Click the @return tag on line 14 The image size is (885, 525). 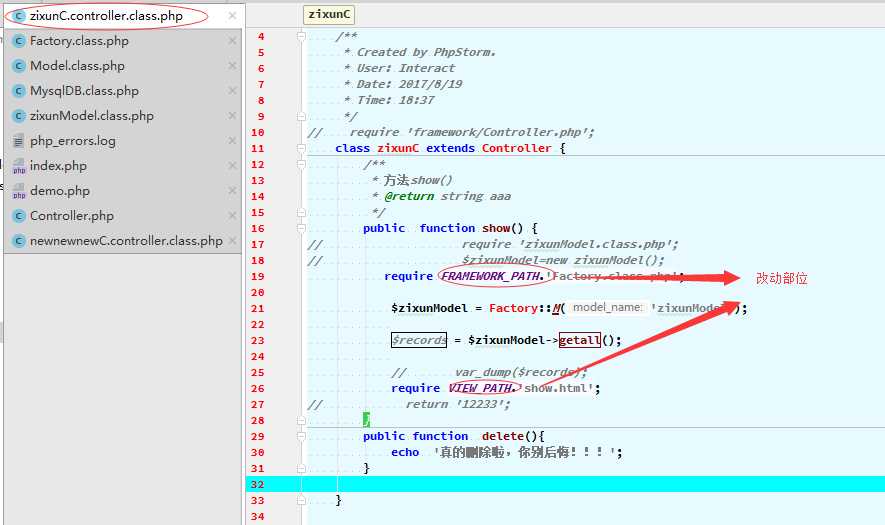coord(409,196)
